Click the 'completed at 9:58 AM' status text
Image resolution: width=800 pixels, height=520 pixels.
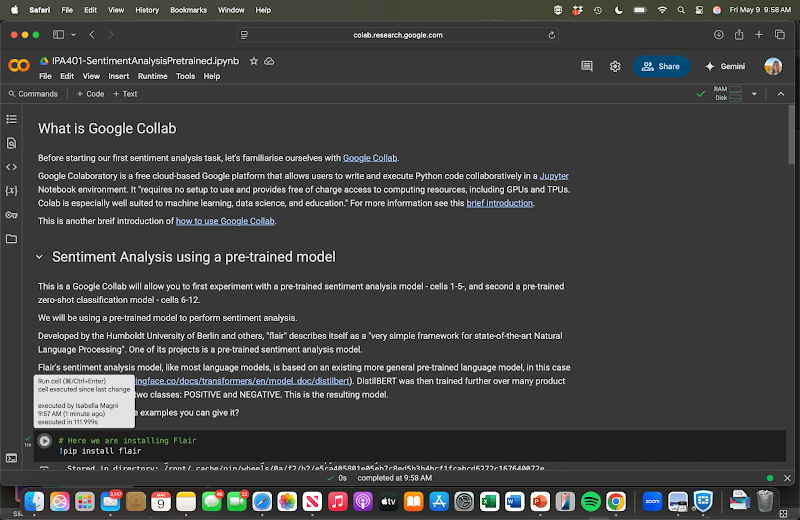coord(394,478)
